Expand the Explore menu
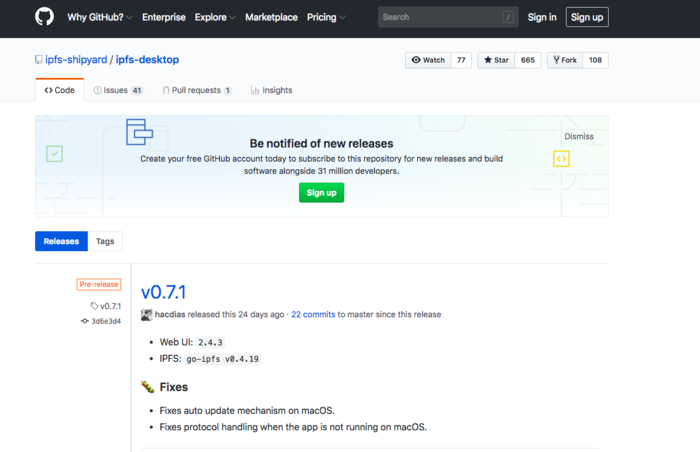 click(215, 17)
